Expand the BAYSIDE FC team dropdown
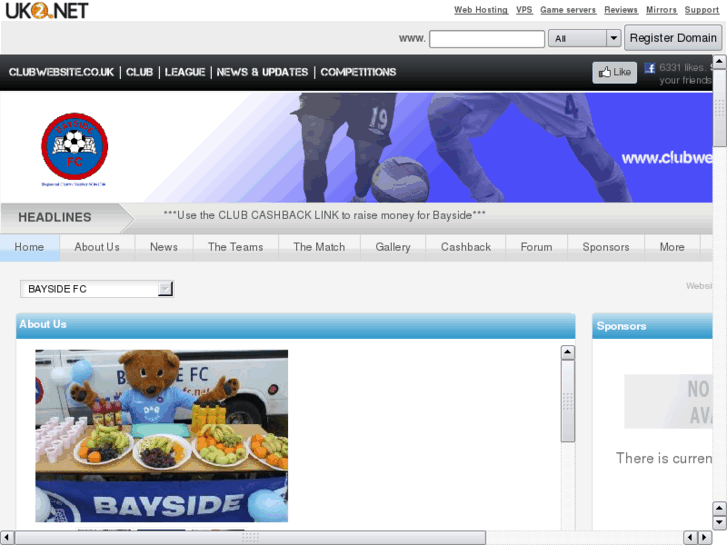727x545 pixels. pyautogui.click(x=97, y=289)
